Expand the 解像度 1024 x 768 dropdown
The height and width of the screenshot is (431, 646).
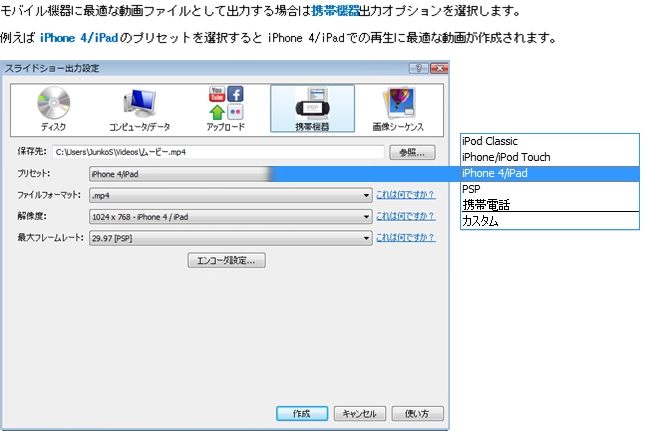click(231, 217)
